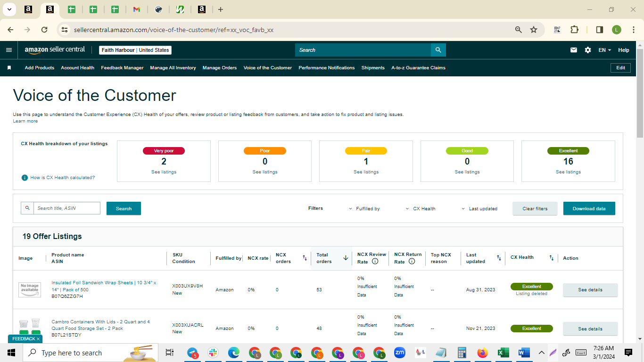Toggle the Total orders sort arrow
Image resolution: width=644 pixels, height=362 pixels.
[x=346, y=258]
